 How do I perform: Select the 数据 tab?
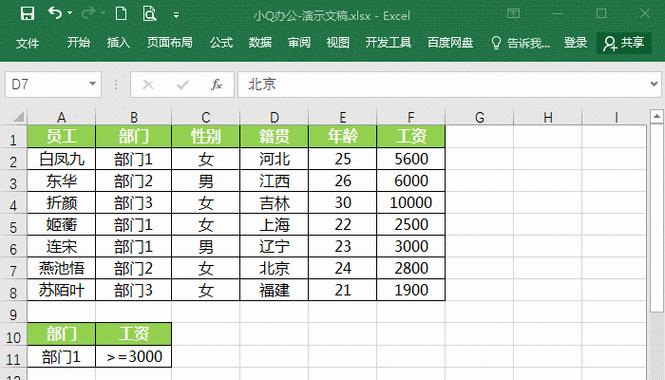(x=260, y=42)
